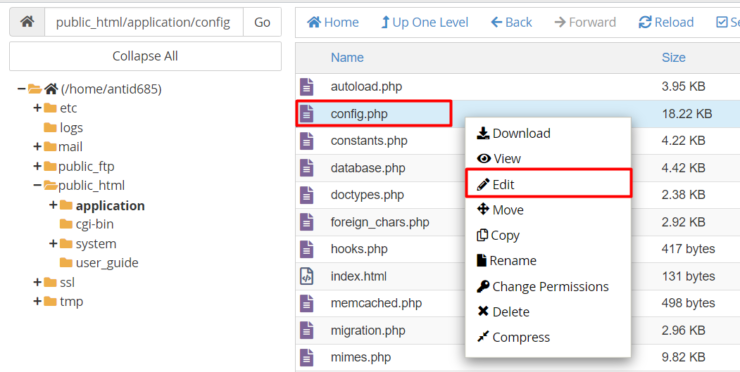Reload the file listing
This screenshot has height=372, width=740.
[x=666, y=22]
